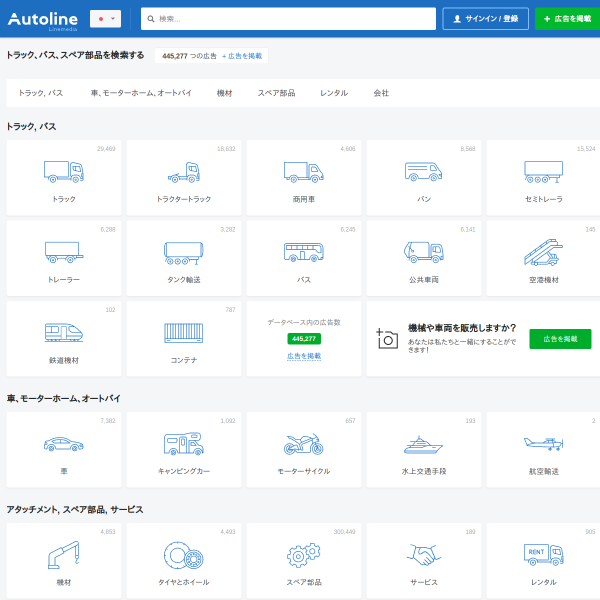Image resolution: width=600 pixels, height=600 pixels.
Task: Open the モーターサイクル motorcycle icon
Action: 303,444
